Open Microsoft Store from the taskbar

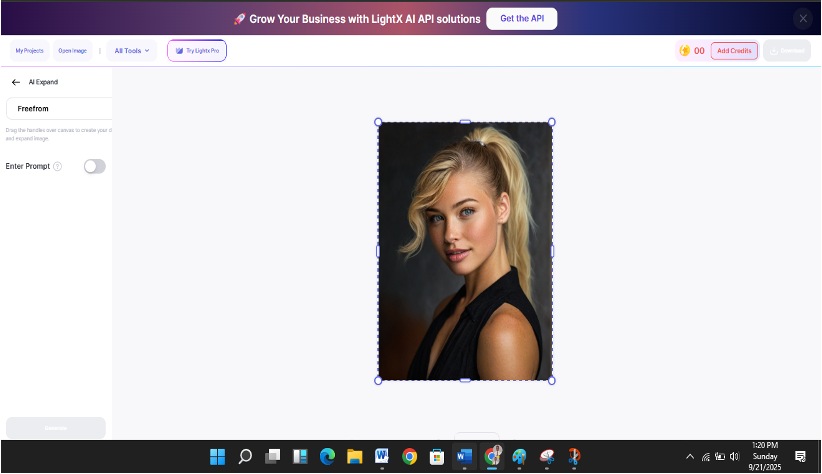436,457
